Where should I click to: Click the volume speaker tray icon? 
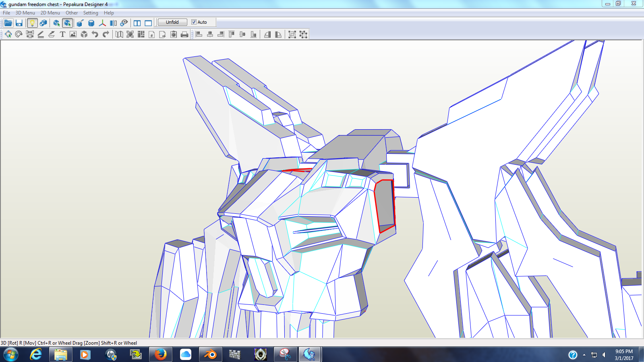click(604, 355)
